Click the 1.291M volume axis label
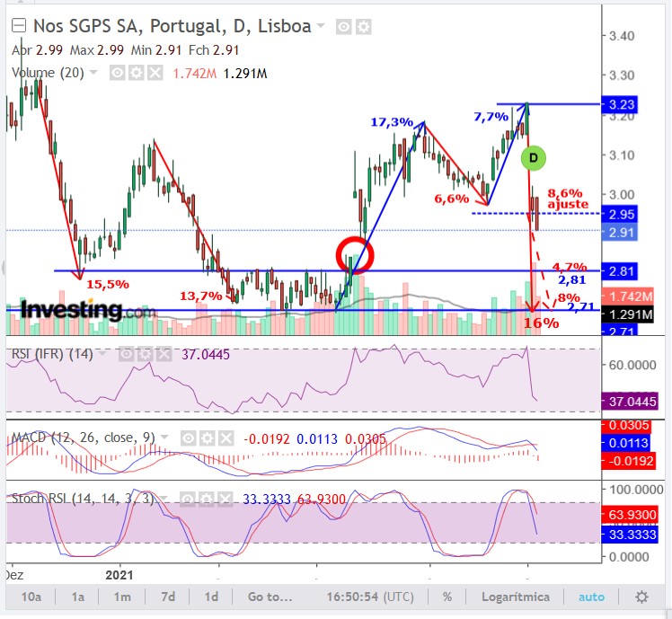The image size is (672, 619). 628,314
